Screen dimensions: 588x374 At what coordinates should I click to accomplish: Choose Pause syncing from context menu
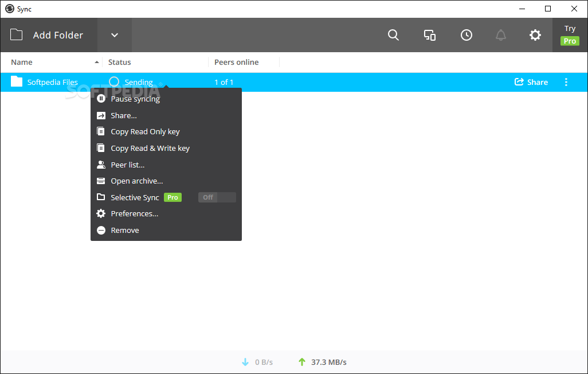[x=166, y=99]
